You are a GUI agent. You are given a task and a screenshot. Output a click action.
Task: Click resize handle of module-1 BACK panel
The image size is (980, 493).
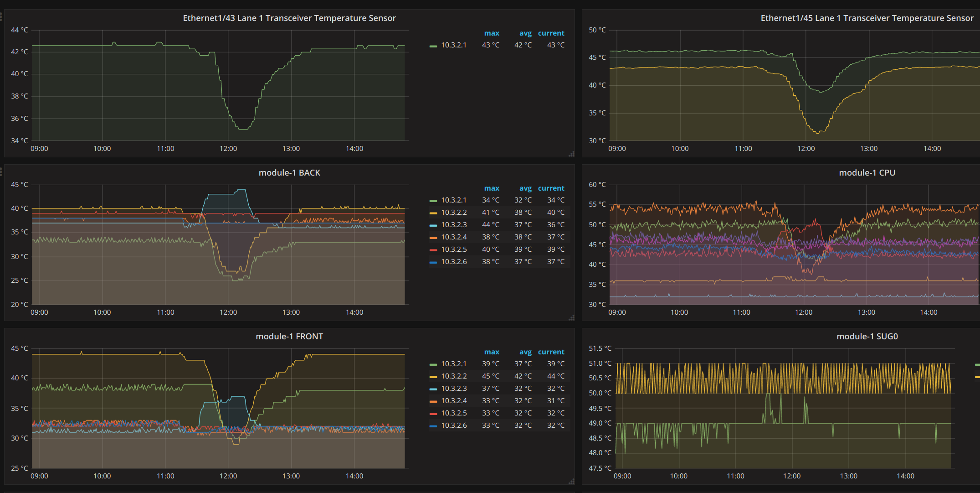click(571, 318)
